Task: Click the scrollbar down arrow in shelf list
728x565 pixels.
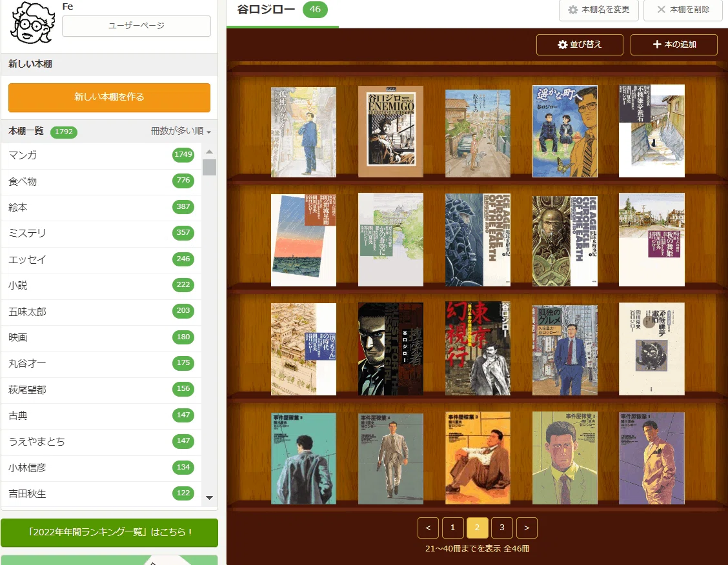Action: coord(209,498)
